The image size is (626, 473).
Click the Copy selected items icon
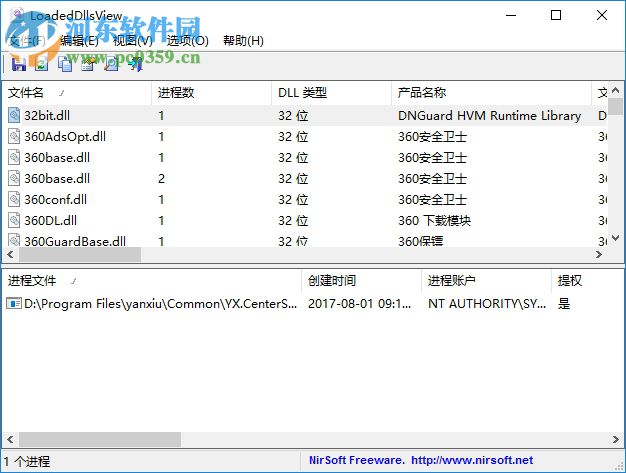click(x=65, y=64)
